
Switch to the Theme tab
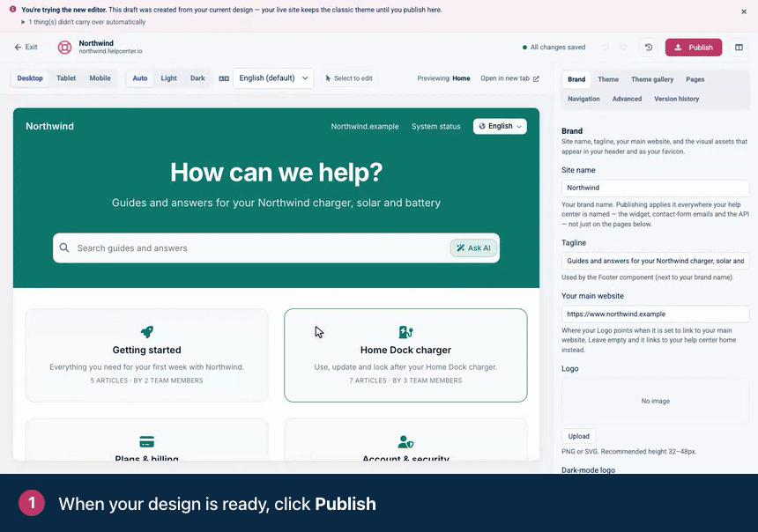tap(608, 79)
